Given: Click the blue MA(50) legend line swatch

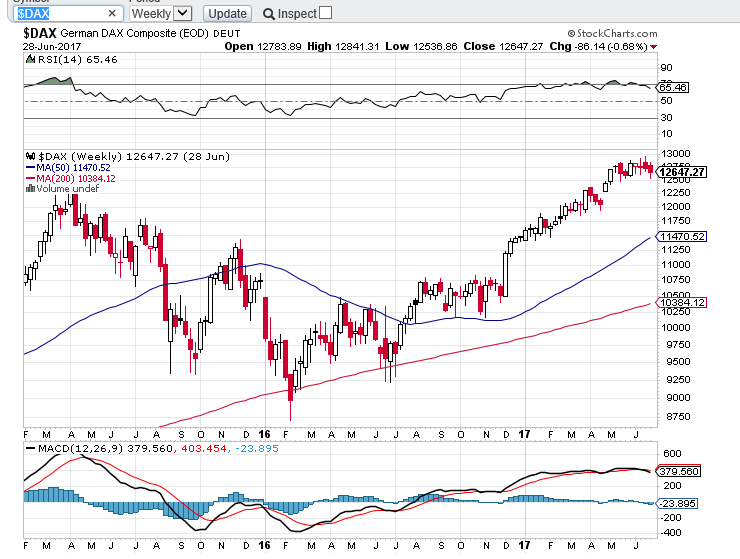Looking at the screenshot, I should 31,168.
